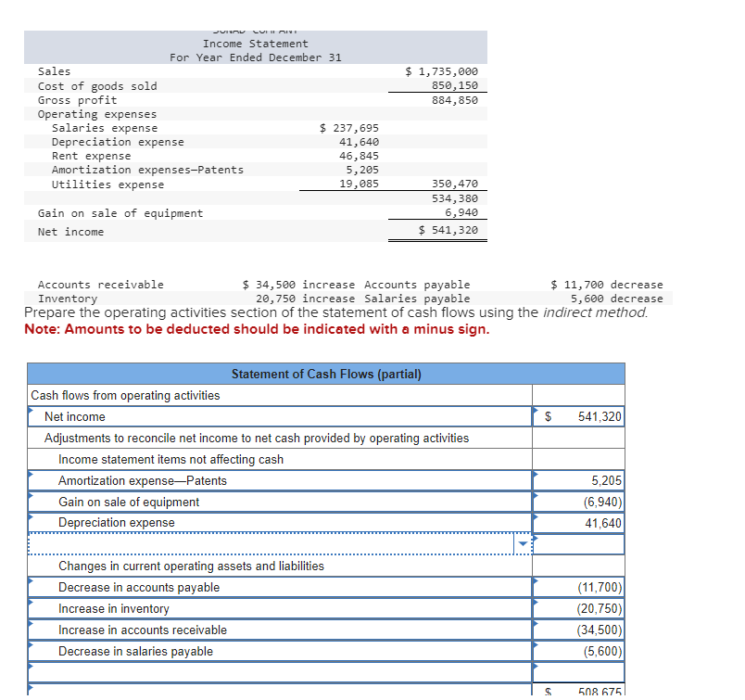745x700 pixels.
Task: Click the empty amount cell beside the dotted row
Action: tap(578, 544)
